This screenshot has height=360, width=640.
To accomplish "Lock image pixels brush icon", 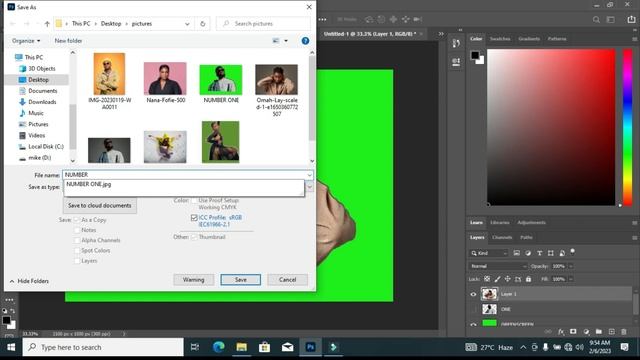I will [497, 279].
